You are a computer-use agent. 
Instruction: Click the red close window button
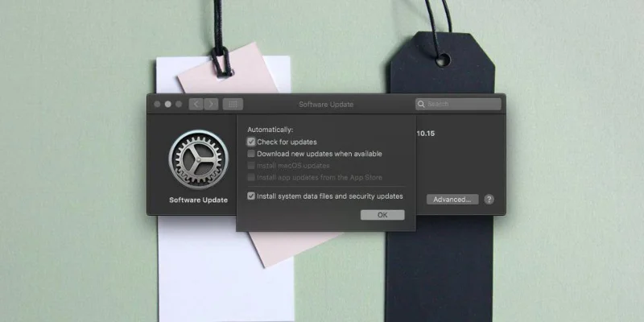coord(157,105)
